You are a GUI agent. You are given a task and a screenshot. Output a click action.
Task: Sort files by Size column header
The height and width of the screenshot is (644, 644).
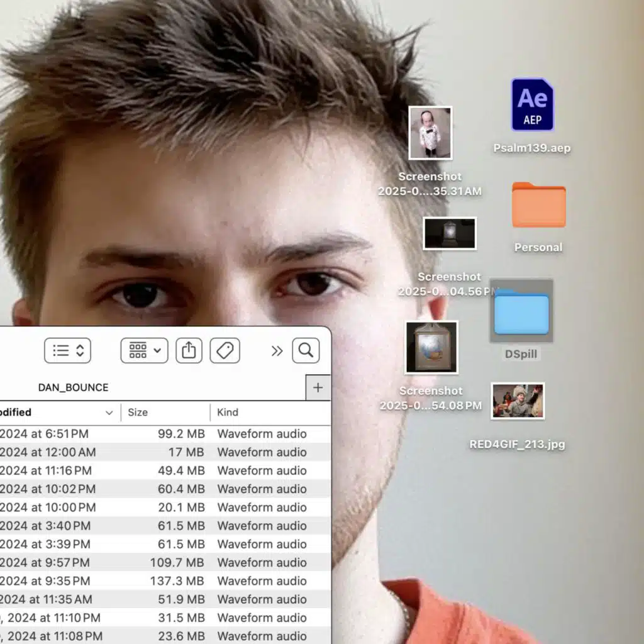[x=138, y=413]
